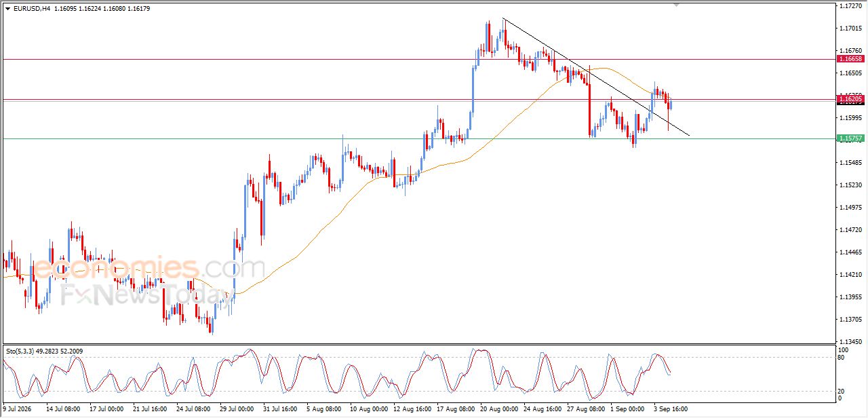Click the 1.15995 price axis label
This screenshot has width=868, height=418.
pos(850,117)
